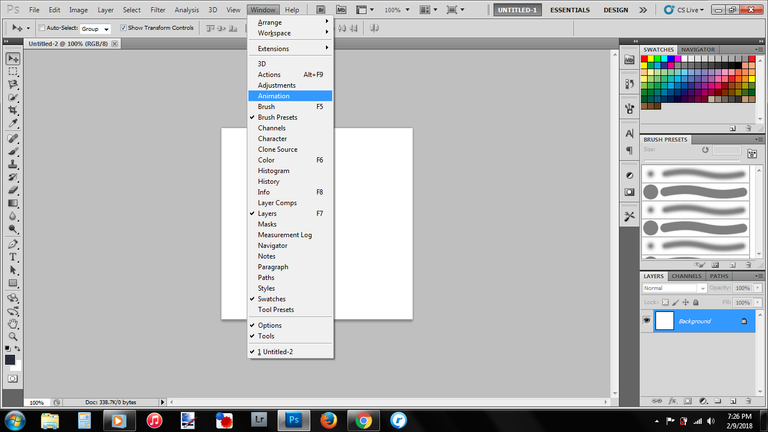Choose Animation from the Window menu
The image size is (768, 432).
point(290,96)
